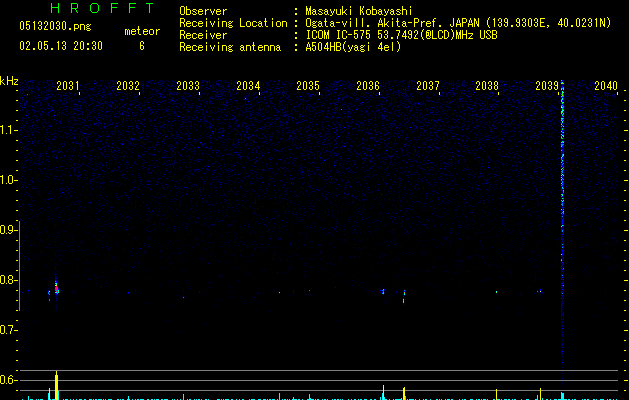Click the 0.6 kHz frequency label
This screenshot has width=629, height=400.
pyautogui.click(x=8, y=380)
